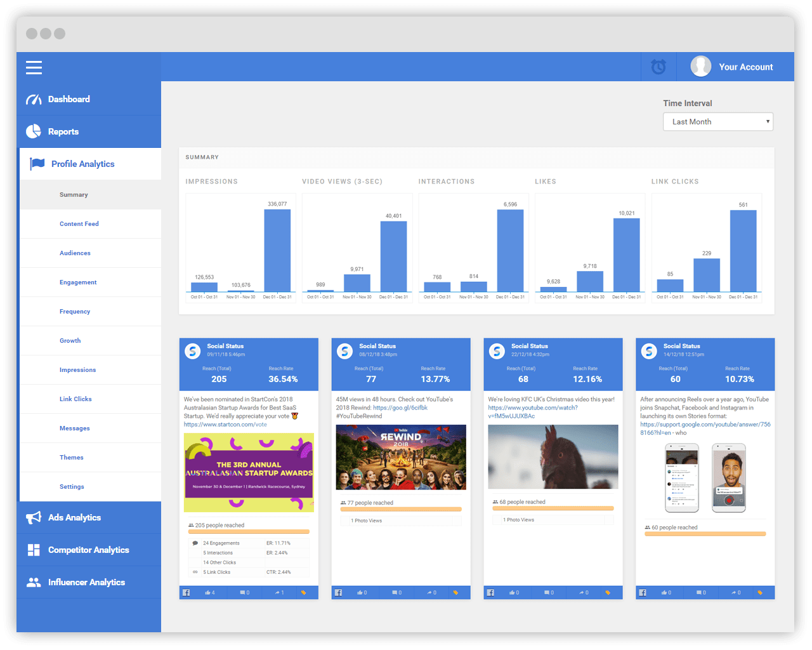Click Facebook icon on 205 reach card

[187, 592]
